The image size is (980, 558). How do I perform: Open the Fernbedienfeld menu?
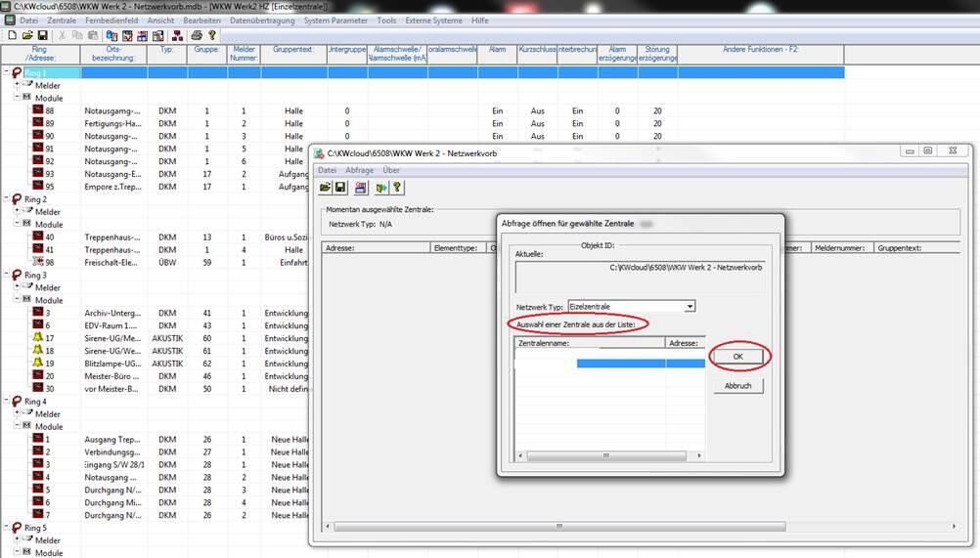pos(111,21)
